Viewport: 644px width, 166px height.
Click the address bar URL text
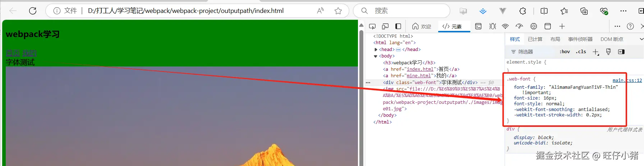(x=186, y=11)
